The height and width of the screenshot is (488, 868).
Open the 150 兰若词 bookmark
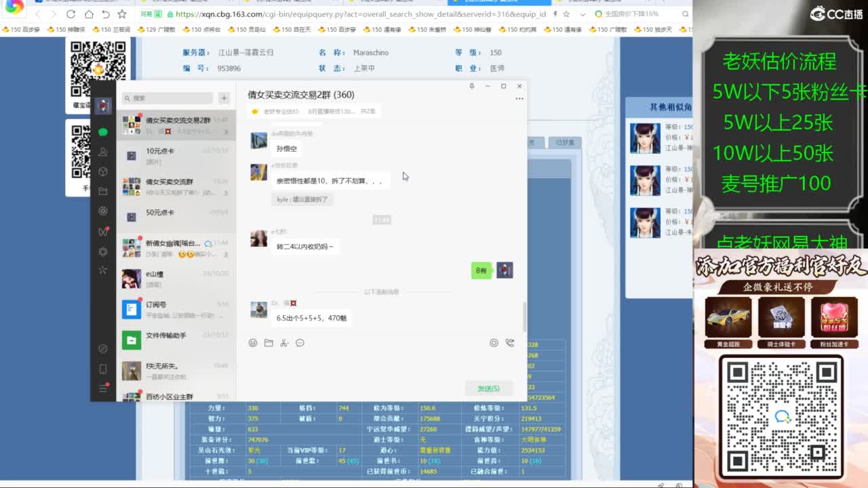[x=111, y=30]
